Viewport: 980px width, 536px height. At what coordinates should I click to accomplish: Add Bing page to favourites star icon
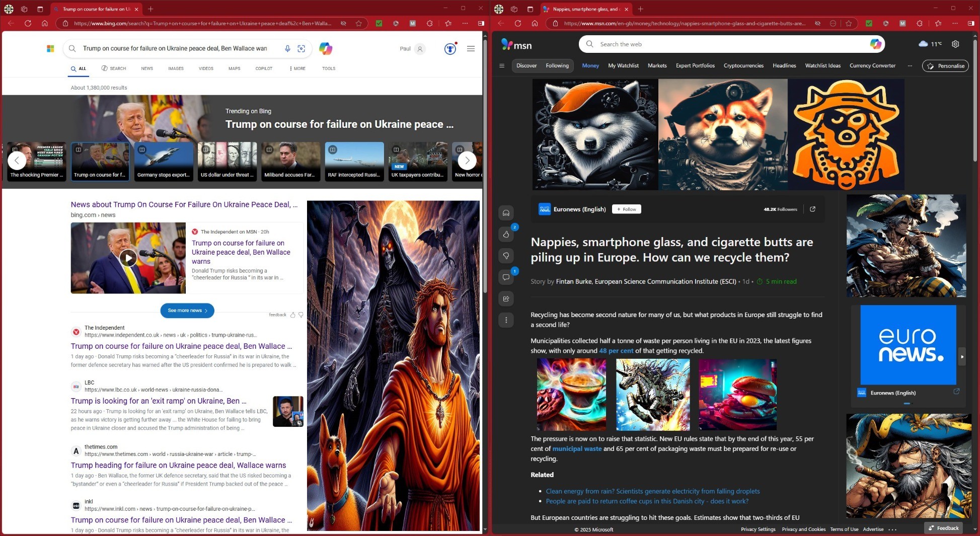click(x=358, y=23)
